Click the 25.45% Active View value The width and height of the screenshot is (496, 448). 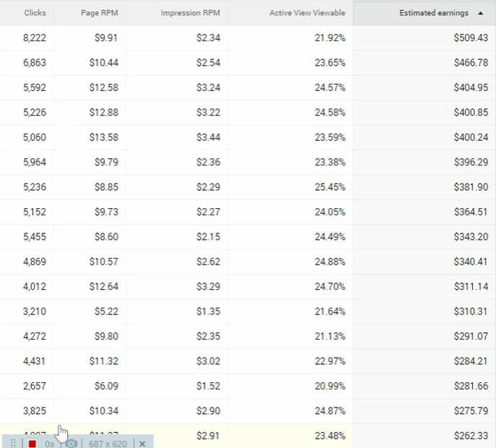330,187
